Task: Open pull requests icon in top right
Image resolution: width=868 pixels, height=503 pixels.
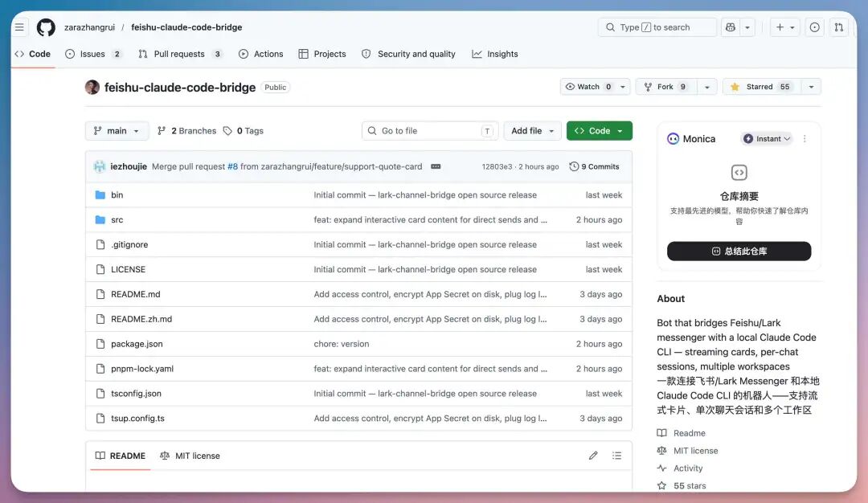Action: pyautogui.click(x=838, y=27)
